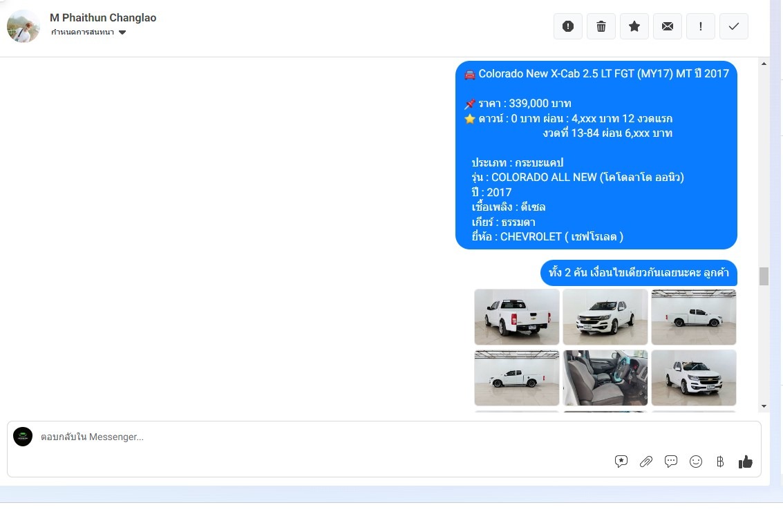Mark conversation done with the checkmark icon
This screenshot has width=783, height=532.
coord(733,26)
